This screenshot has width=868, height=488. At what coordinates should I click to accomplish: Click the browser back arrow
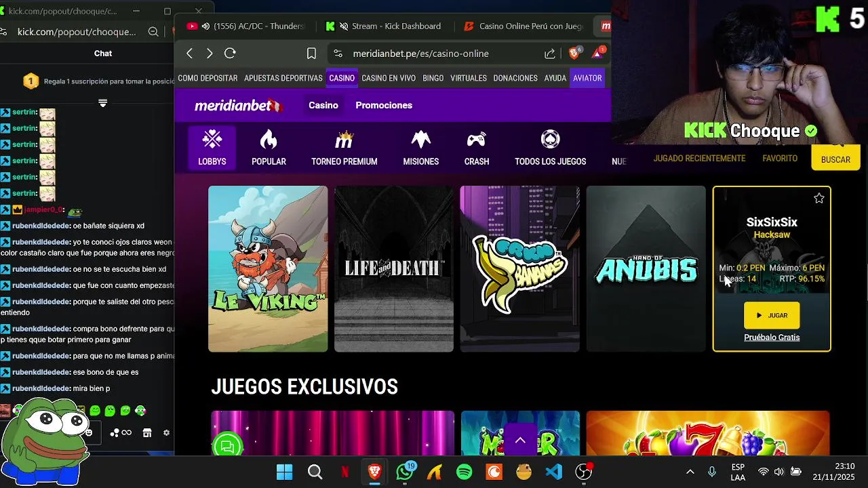(190, 54)
